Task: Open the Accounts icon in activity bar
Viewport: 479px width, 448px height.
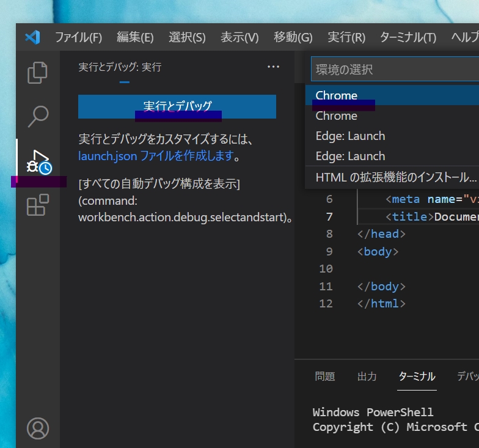Action: pos(38,427)
